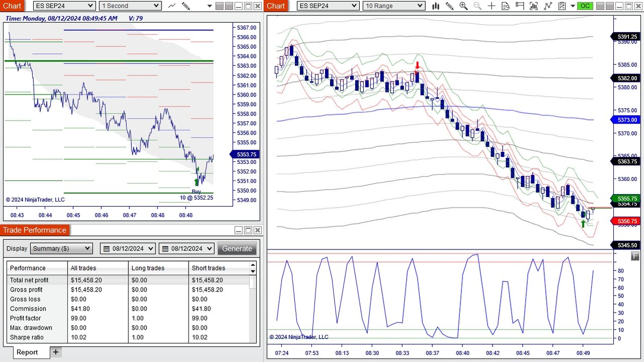Click 5345.50 price marker on right chart
Viewport: 644px width, 362px height.
pyautogui.click(x=626, y=245)
